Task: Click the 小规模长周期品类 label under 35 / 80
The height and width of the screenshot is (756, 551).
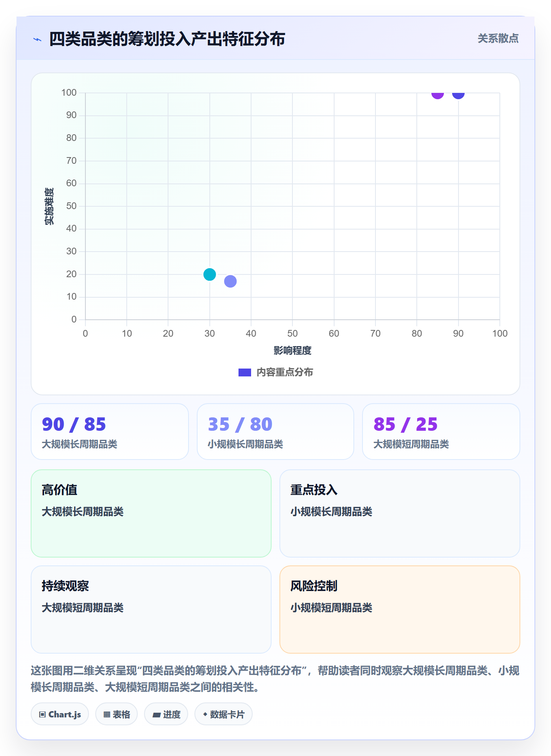Action: coord(246,444)
